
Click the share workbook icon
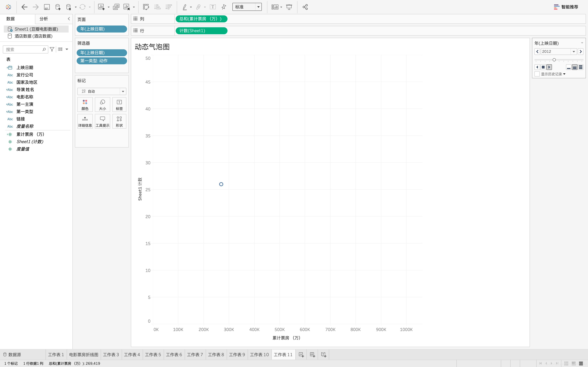tap(305, 7)
